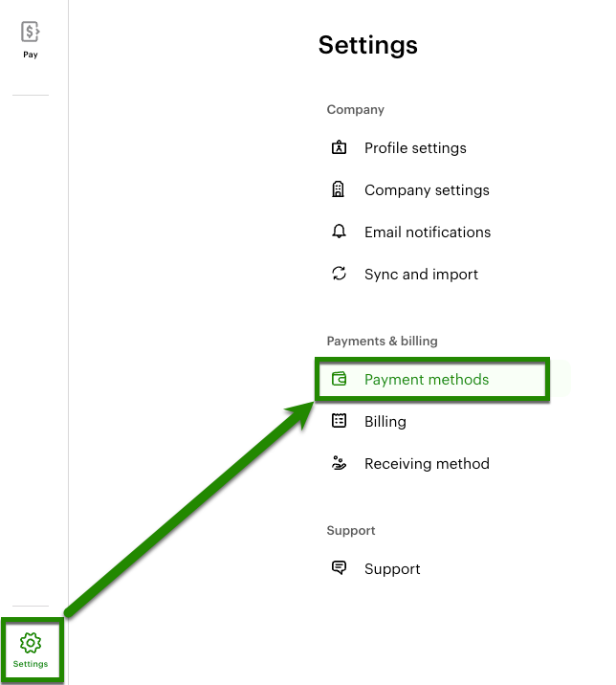Viewport: 616px width, 685px height.
Task: Click the Billing receipt icon
Action: click(339, 422)
